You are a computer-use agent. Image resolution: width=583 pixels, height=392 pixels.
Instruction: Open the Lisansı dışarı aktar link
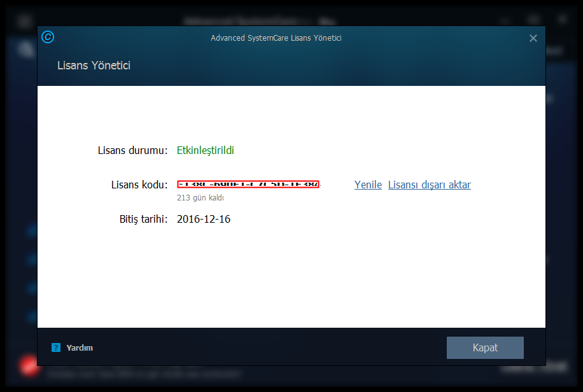point(430,185)
